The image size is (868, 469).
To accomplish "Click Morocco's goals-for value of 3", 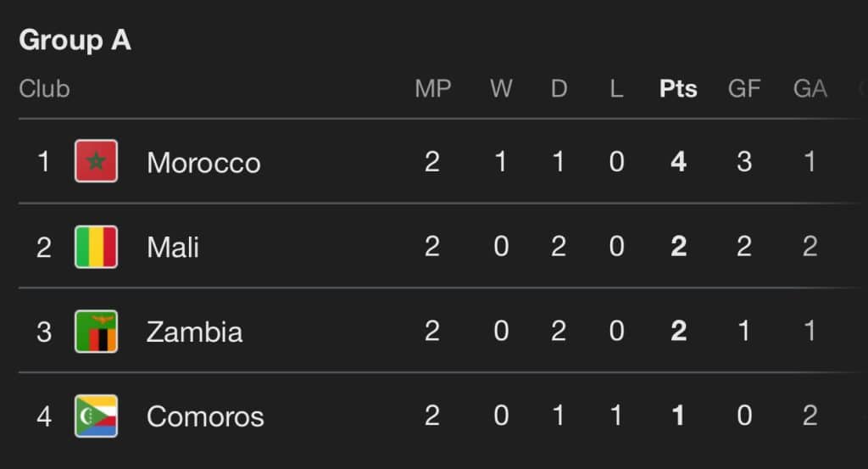I will (744, 161).
